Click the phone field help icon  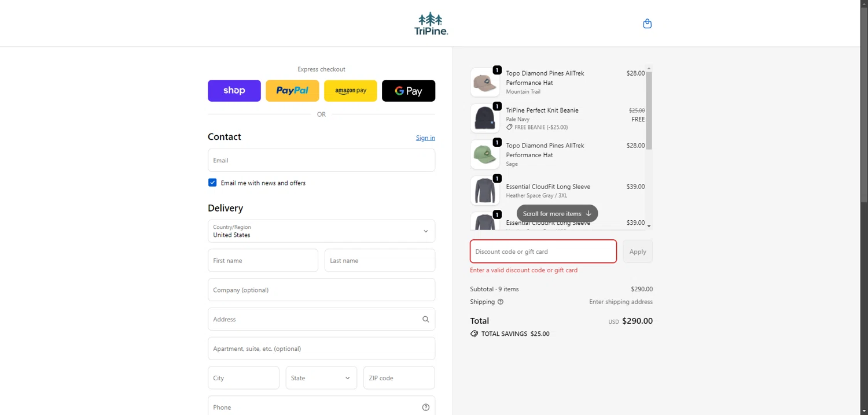(426, 407)
